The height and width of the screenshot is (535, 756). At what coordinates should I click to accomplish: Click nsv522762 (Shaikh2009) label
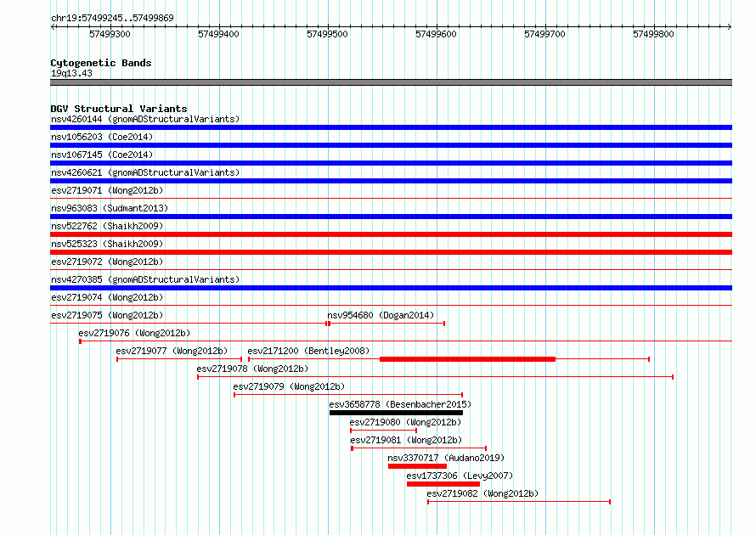(x=107, y=226)
